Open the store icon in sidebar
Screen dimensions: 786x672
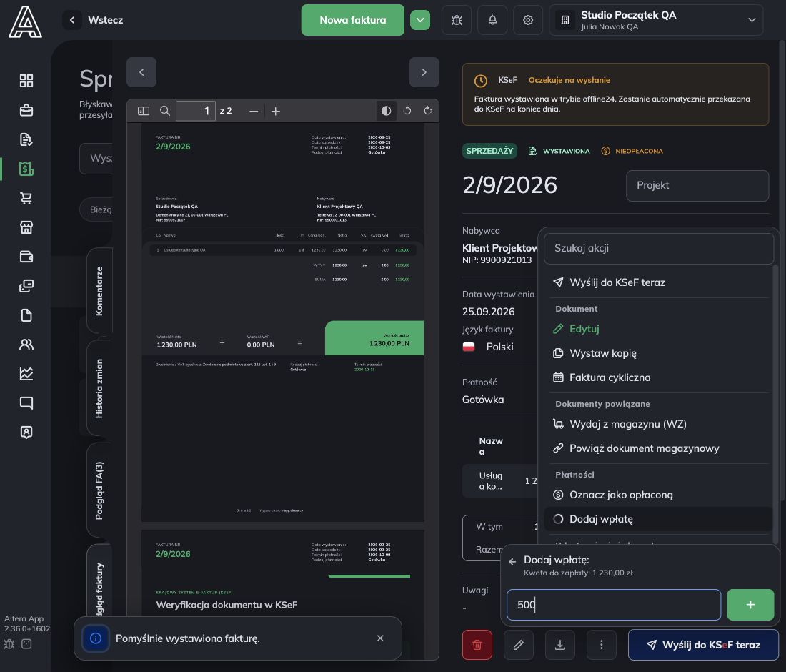click(26, 227)
